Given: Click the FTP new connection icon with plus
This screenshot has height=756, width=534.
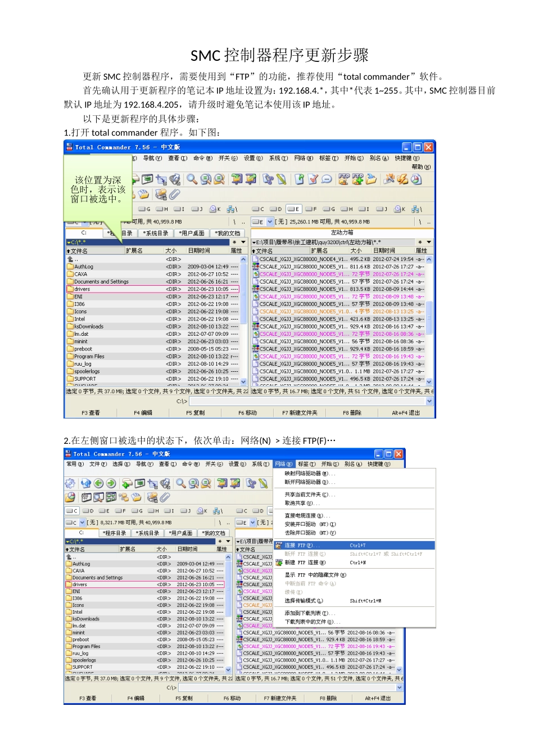Looking at the screenshot, I should [357, 179].
